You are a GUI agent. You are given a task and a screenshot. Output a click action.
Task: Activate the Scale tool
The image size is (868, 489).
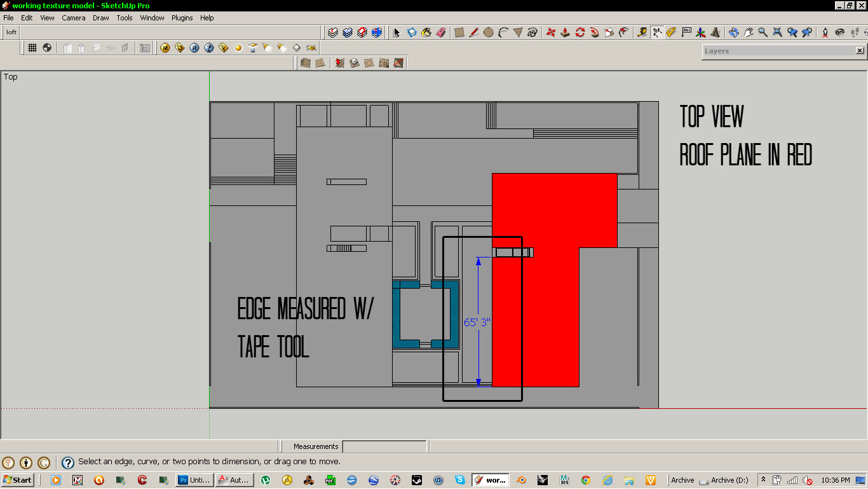pyautogui.click(x=609, y=32)
